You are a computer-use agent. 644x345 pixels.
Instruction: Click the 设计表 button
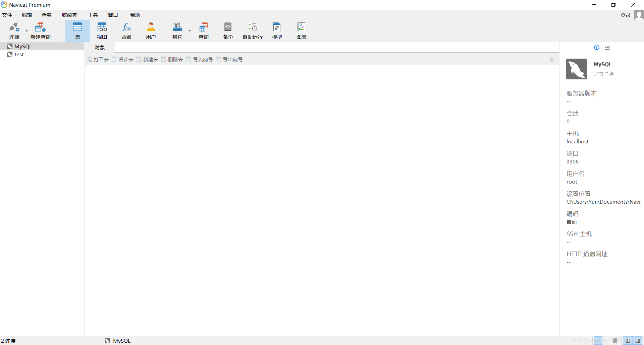click(x=122, y=59)
